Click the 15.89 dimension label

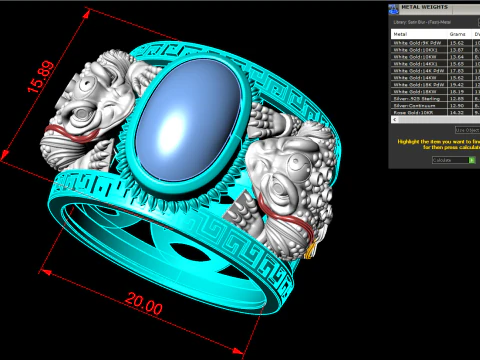coord(41,77)
